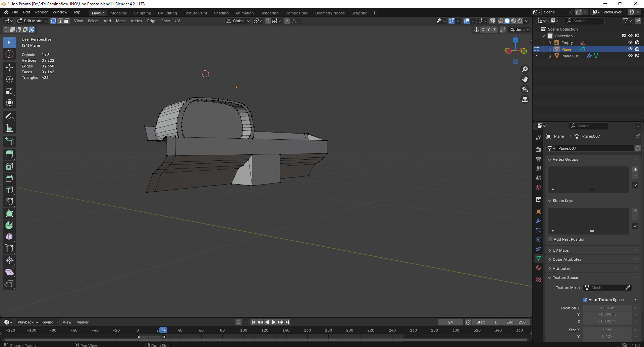
Task: Open the Edit Mode dropdown
Action: 33,21
